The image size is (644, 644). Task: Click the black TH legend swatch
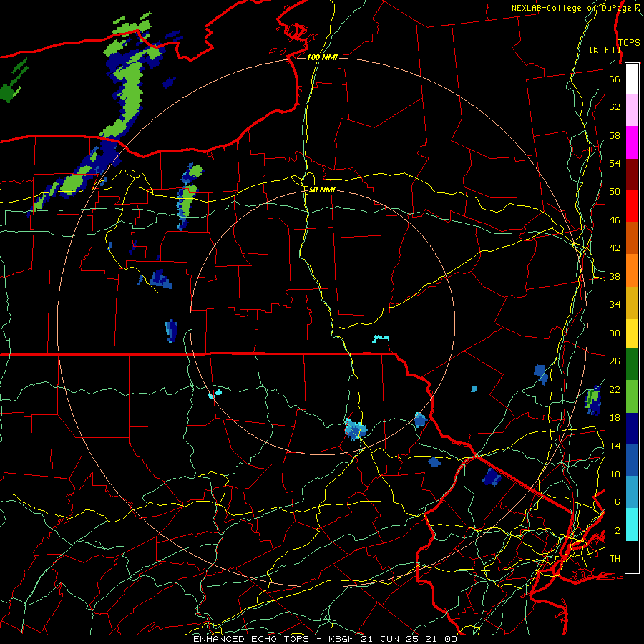pyautogui.click(x=632, y=557)
